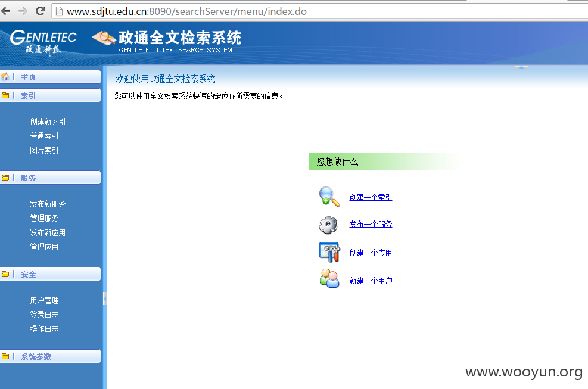The image size is (588, 389).
Task: Follow the 发布一个服务 link
Action: [371, 224]
